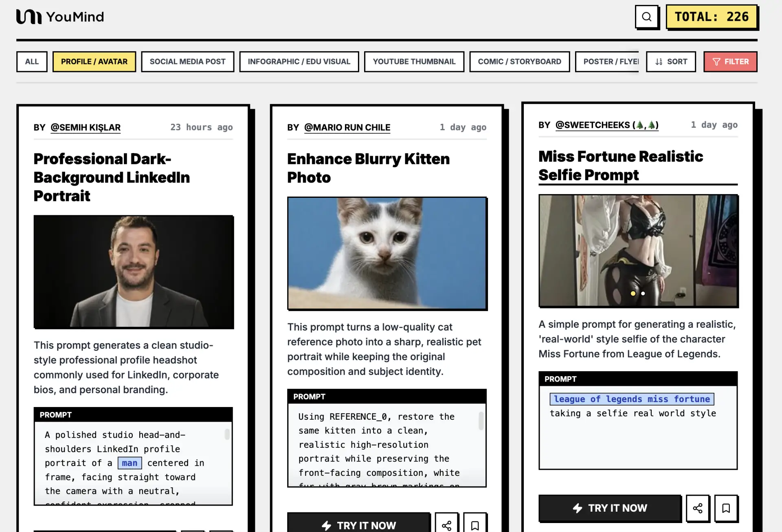Select the YouTube Thumbnail category tab
The height and width of the screenshot is (532, 782).
(x=414, y=62)
